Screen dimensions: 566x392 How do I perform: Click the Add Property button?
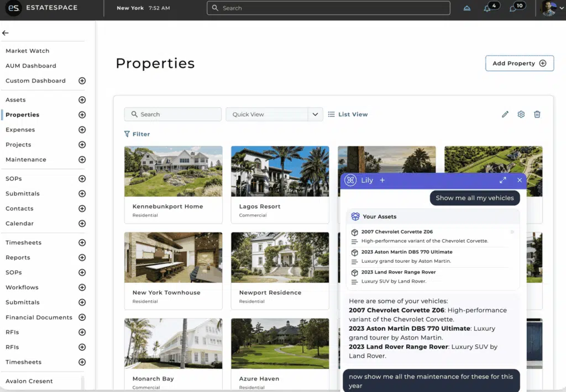pyautogui.click(x=518, y=63)
